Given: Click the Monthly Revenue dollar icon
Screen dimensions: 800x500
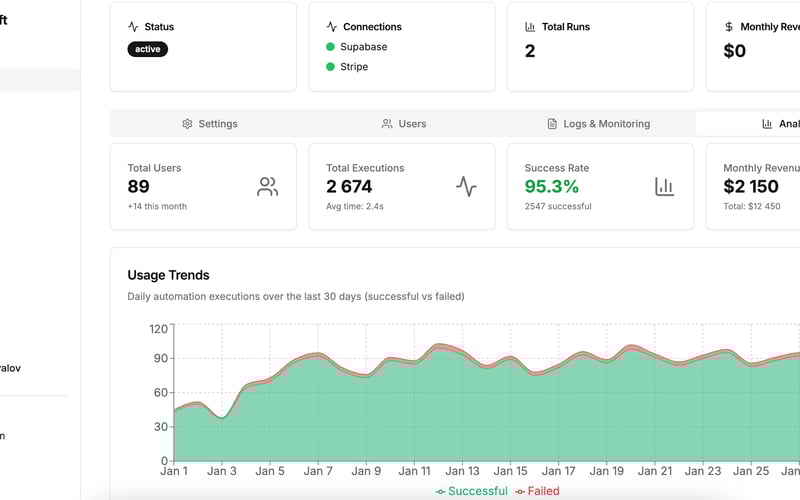Looking at the screenshot, I should click(x=729, y=27).
